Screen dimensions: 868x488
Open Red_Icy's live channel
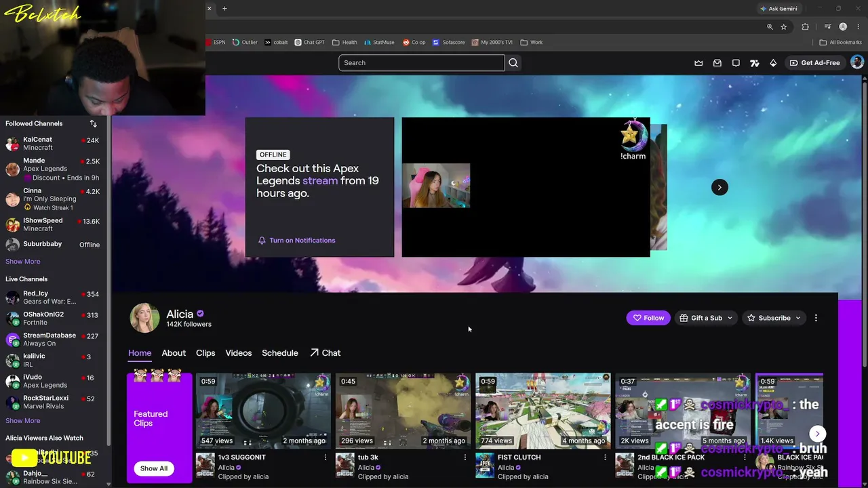[x=53, y=298]
